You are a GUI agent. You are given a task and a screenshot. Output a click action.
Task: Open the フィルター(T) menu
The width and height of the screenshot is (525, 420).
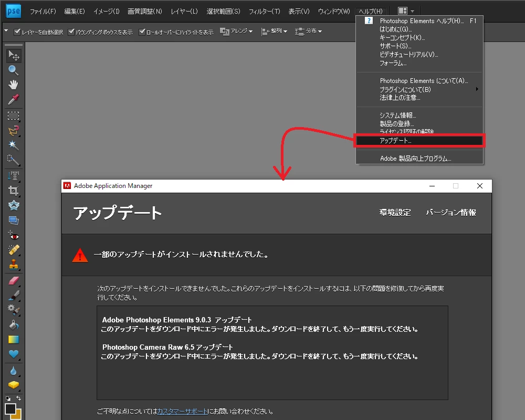coord(265,12)
